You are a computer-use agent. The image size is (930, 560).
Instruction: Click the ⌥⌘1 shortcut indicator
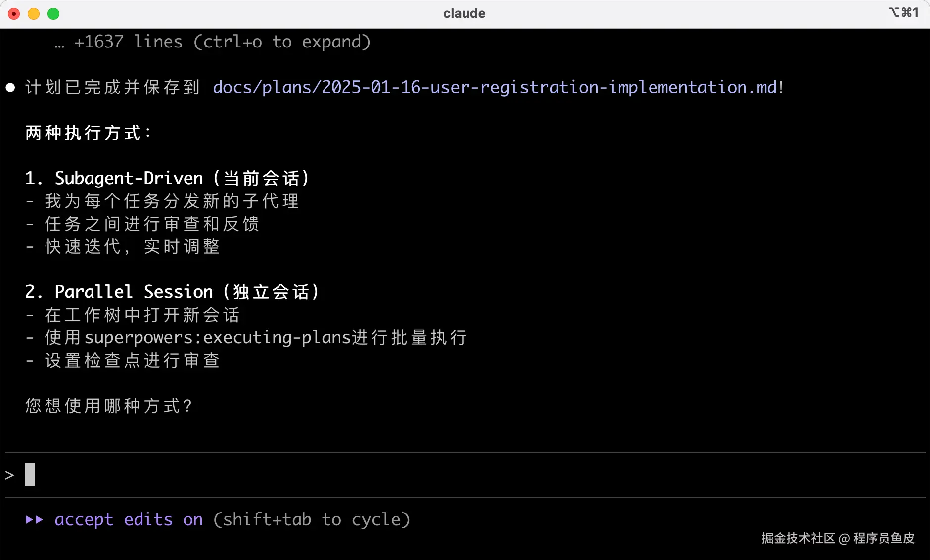pos(903,12)
